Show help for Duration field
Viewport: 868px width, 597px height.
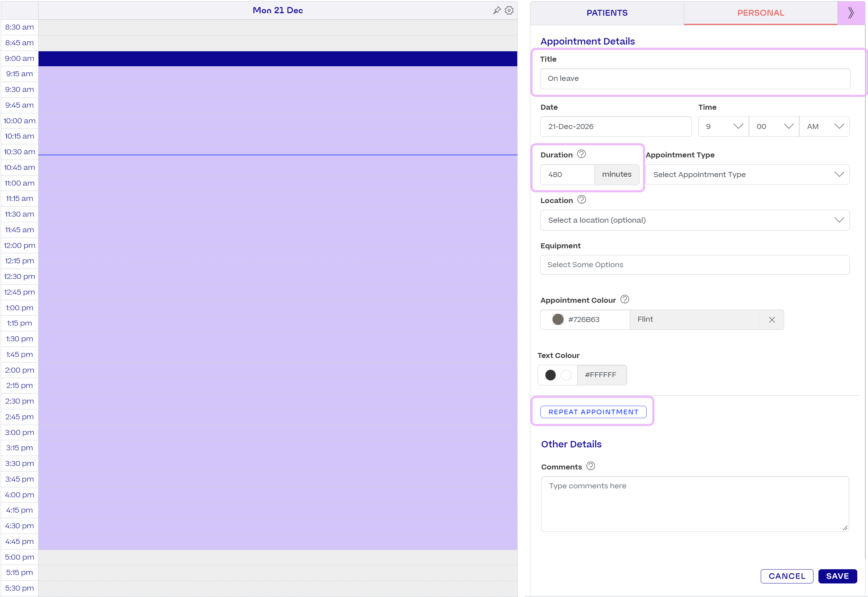pyautogui.click(x=581, y=154)
